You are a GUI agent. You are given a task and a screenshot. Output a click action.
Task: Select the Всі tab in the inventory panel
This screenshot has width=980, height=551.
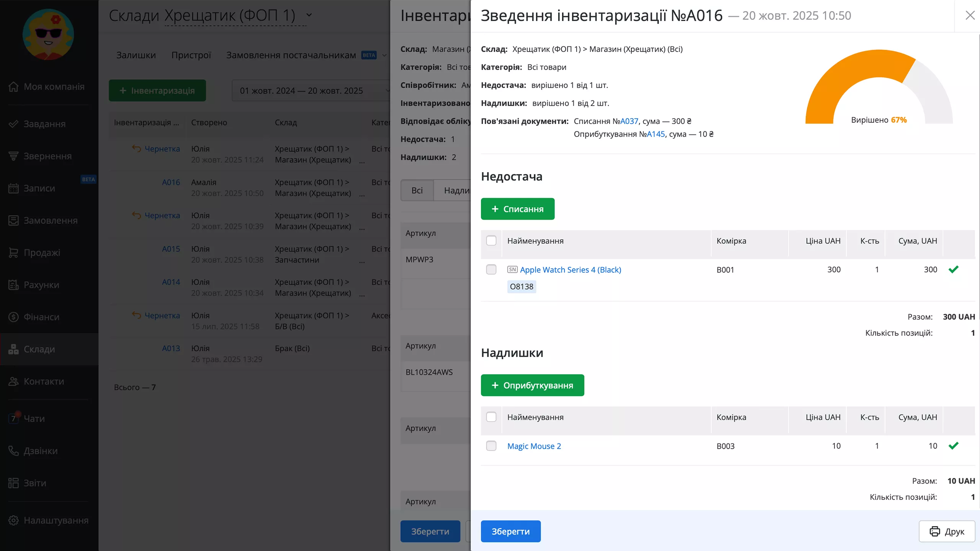(x=417, y=190)
